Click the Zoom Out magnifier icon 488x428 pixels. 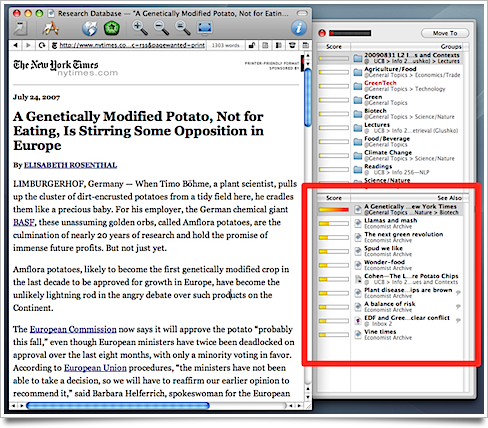point(161,28)
